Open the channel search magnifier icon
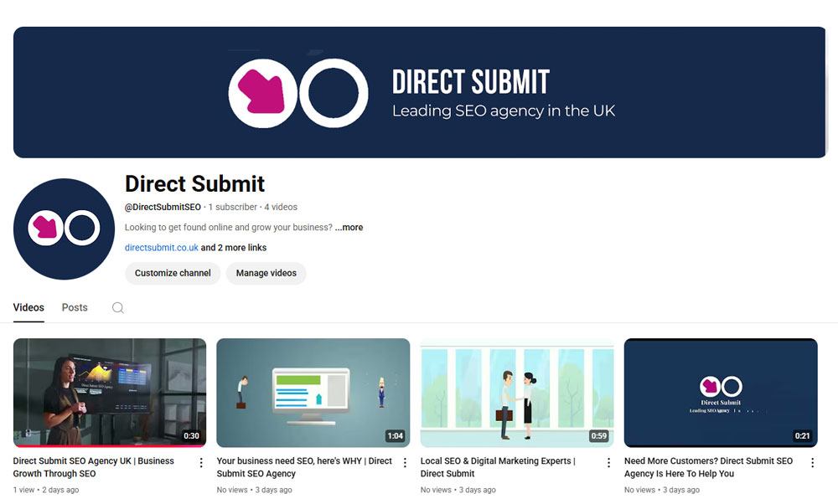 pyautogui.click(x=117, y=307)
